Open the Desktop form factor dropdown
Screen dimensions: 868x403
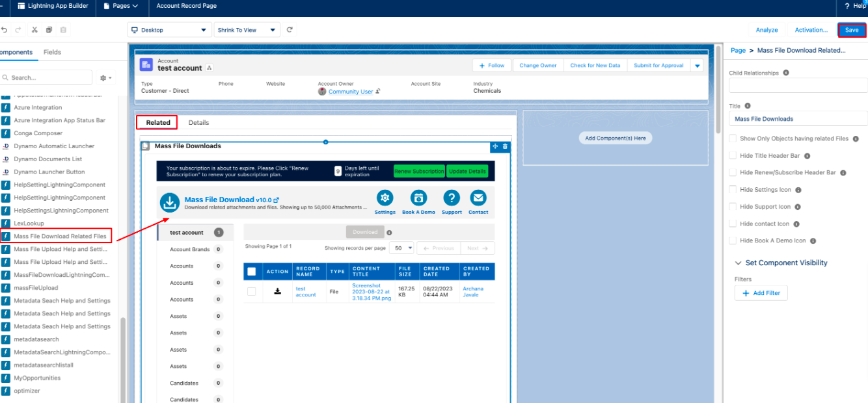(x=169, y=30)
